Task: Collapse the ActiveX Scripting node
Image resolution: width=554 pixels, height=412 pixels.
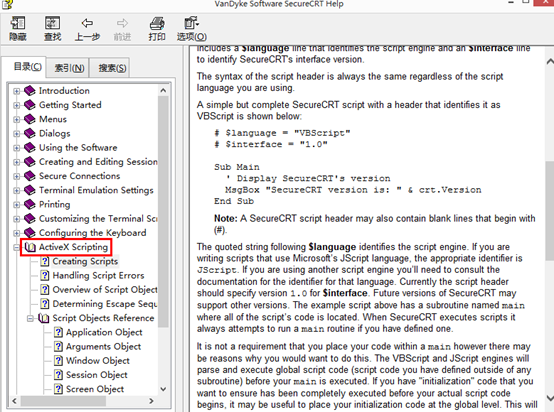Action: (16, 247)
